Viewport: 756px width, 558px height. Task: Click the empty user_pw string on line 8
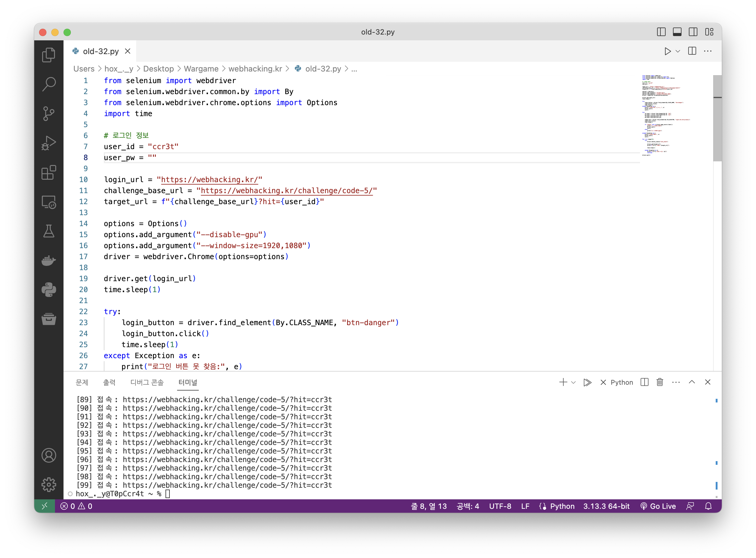(152, 157)
